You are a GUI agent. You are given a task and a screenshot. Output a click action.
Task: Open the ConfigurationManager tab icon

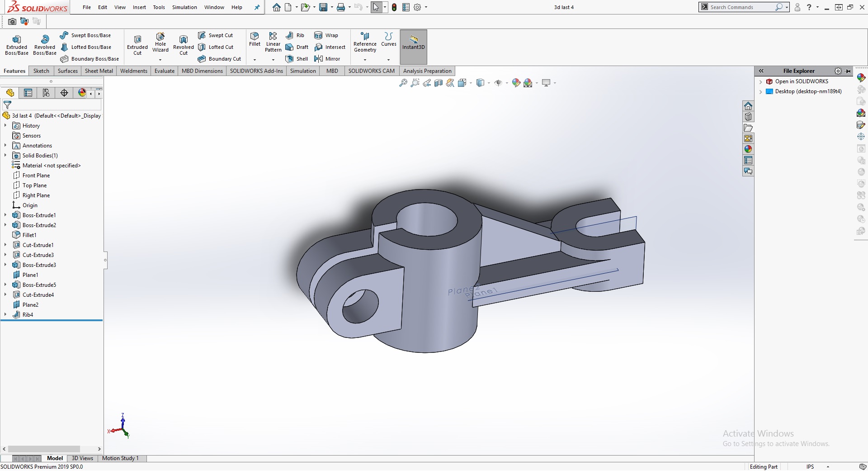tap(46, 93)
